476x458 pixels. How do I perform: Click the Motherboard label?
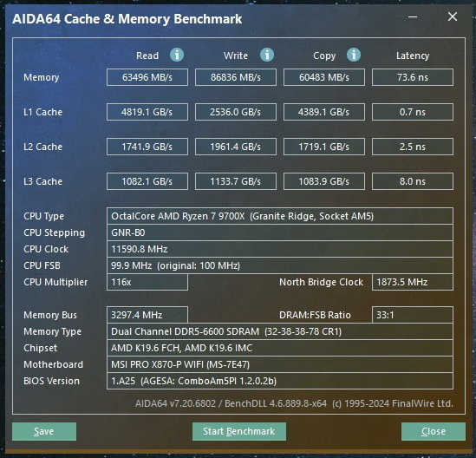(53, 364)
